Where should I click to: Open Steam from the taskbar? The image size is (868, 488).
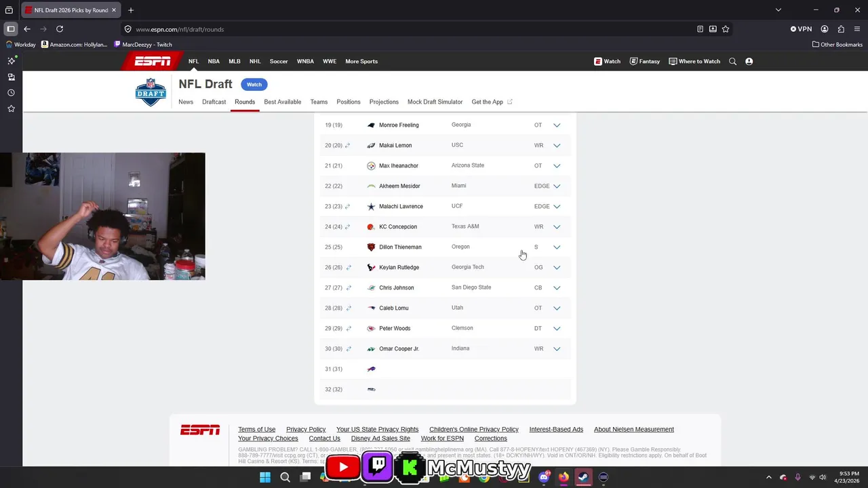click(x=583, y=477)
